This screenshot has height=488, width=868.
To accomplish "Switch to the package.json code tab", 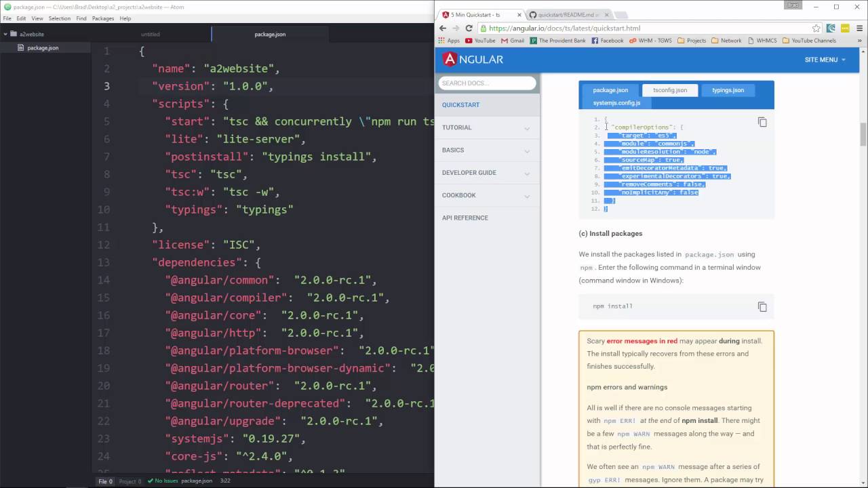I will coord(610,90).
